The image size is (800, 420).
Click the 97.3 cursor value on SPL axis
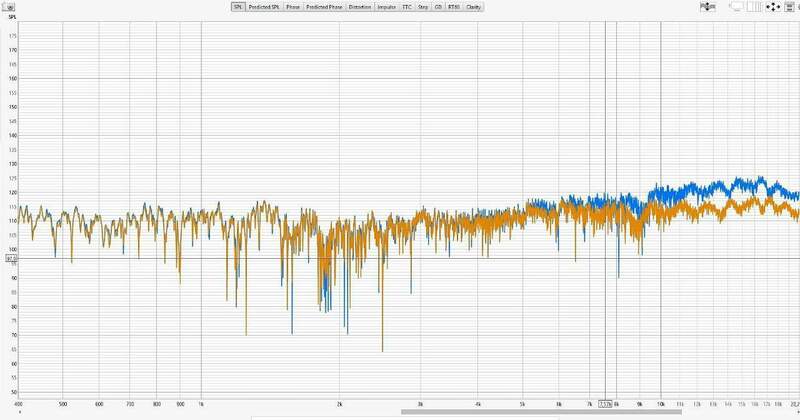tap(11, 257)
